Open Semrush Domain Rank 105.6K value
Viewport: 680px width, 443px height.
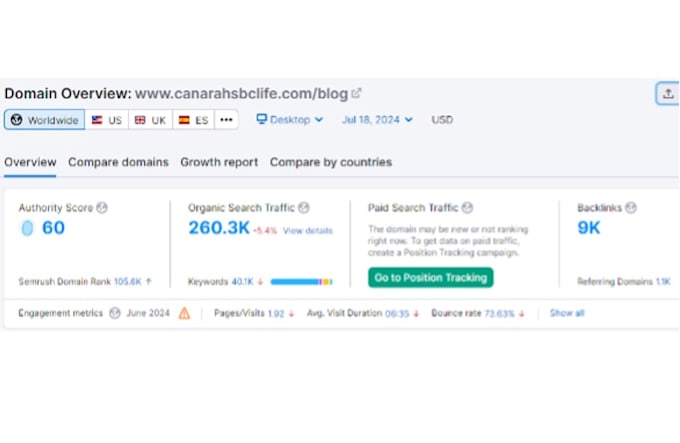128,281
